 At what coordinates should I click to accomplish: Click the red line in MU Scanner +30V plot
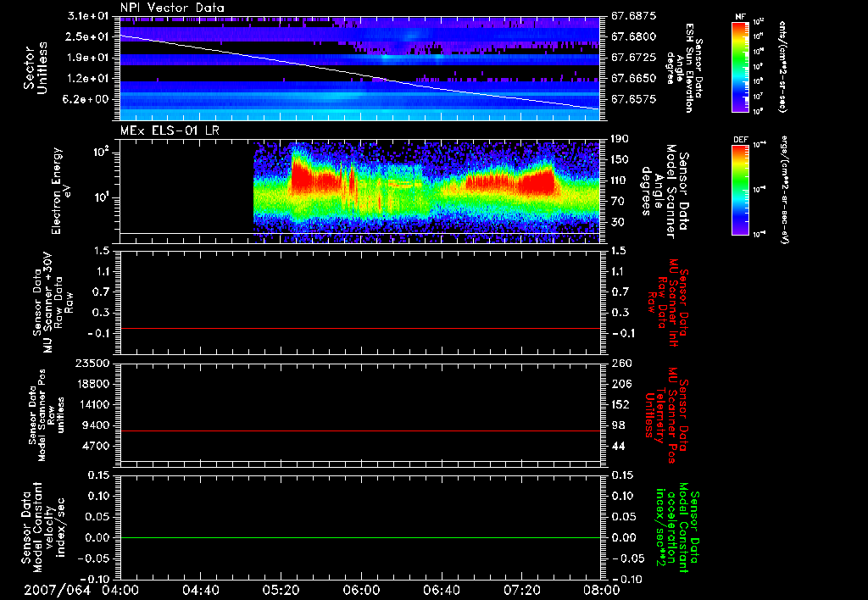point(359,328)
